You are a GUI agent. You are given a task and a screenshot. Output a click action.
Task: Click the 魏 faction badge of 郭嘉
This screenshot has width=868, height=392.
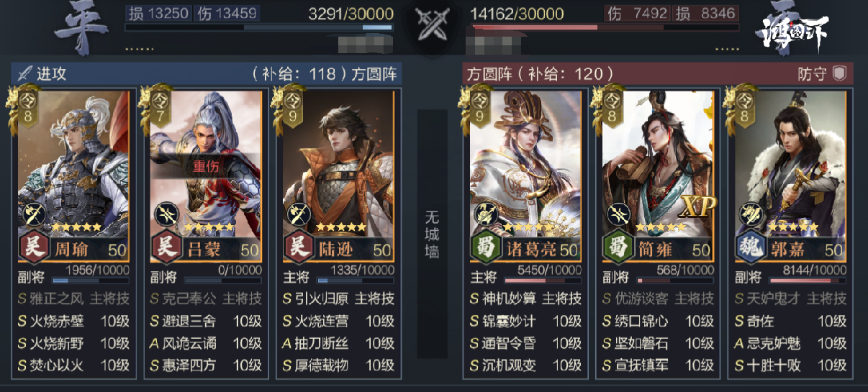pos(747,249)
